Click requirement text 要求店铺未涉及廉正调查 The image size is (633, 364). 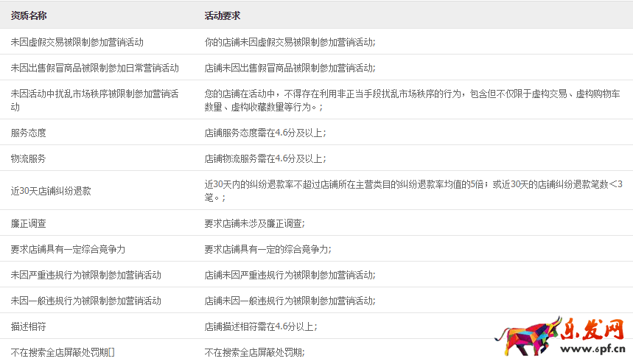point(254,223)
